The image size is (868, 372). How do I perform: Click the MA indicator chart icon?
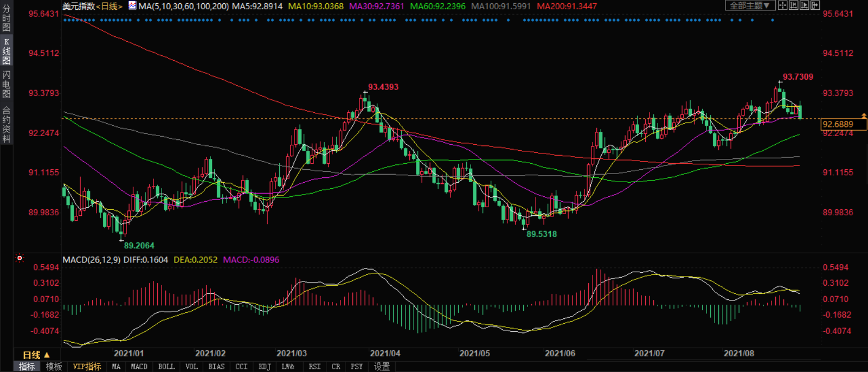tap(132, 6)
